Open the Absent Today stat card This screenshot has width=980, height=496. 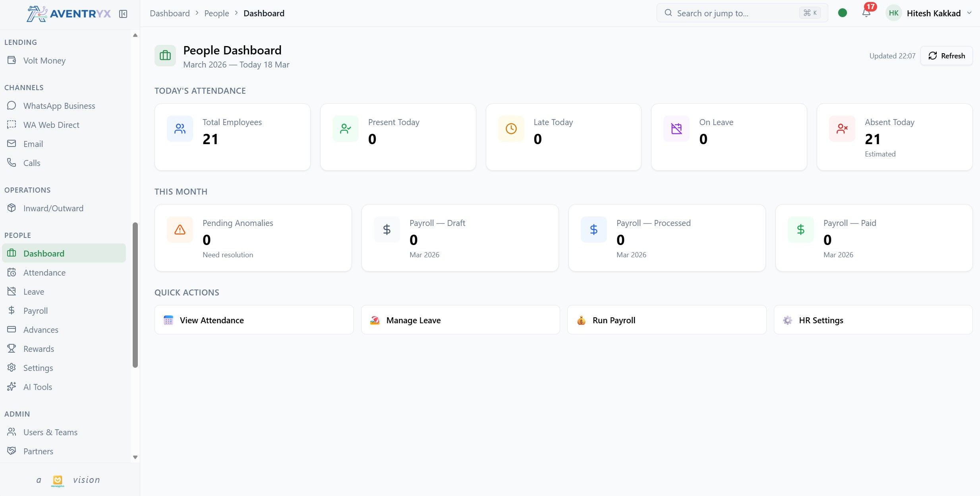[894, 137]
